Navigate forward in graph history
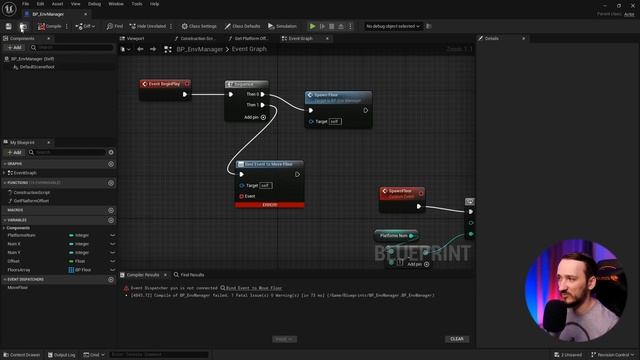 pos(153,49)
